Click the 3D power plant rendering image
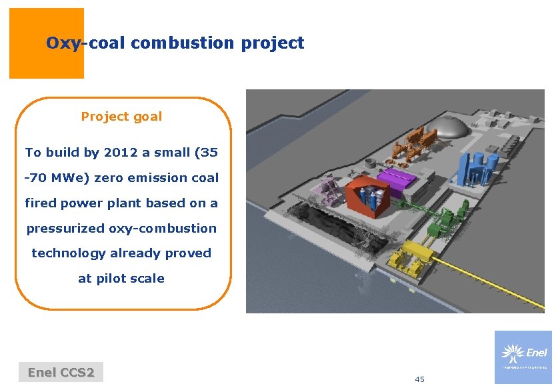The image size is (560, 392). point(395,201)
